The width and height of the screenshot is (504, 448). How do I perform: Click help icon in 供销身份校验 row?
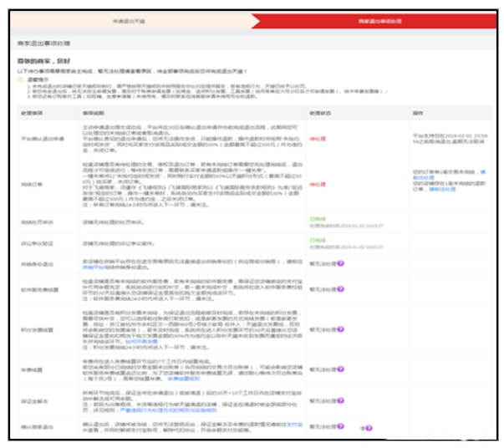(341, 262)
